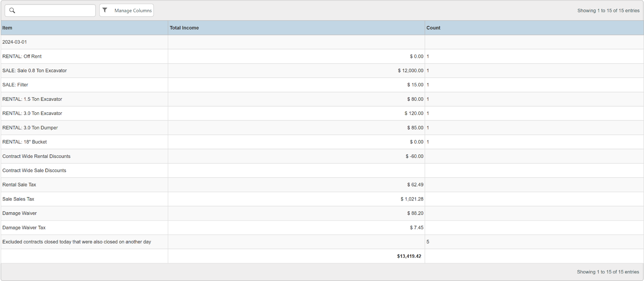Sort by the Total Income column header

pyautogui.click(x=184, y=28)
